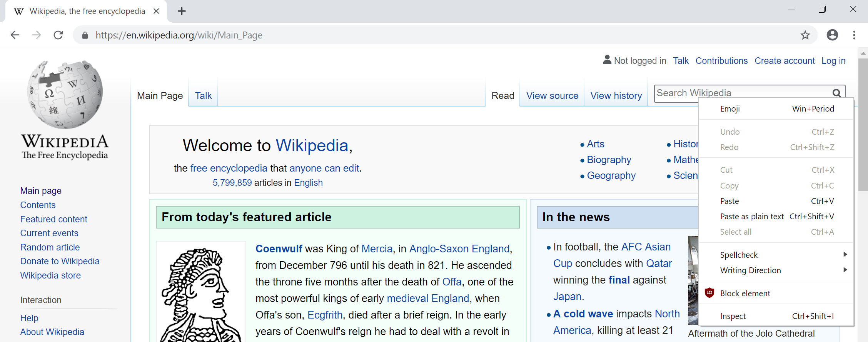The image size is (868, 342).
Task: Click the Wikipedia browser tab title
Action: click(x=87, y=11)
